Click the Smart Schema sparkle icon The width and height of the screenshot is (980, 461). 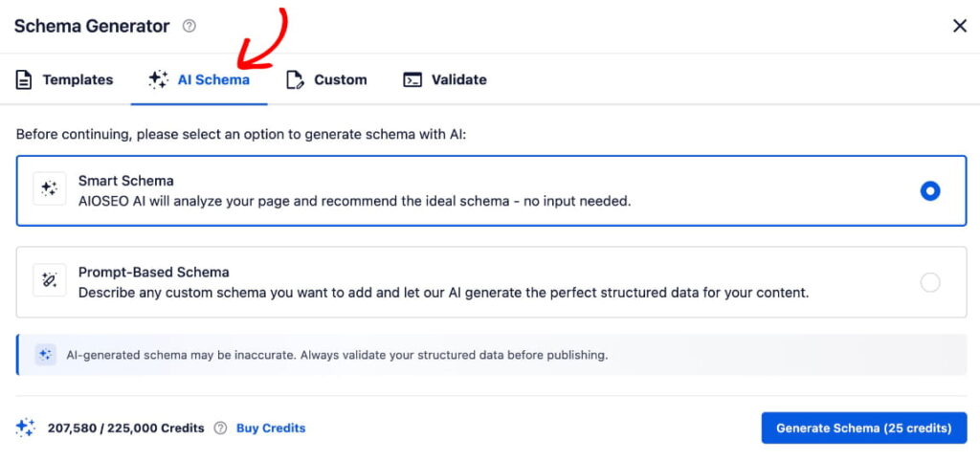(50, 189)
